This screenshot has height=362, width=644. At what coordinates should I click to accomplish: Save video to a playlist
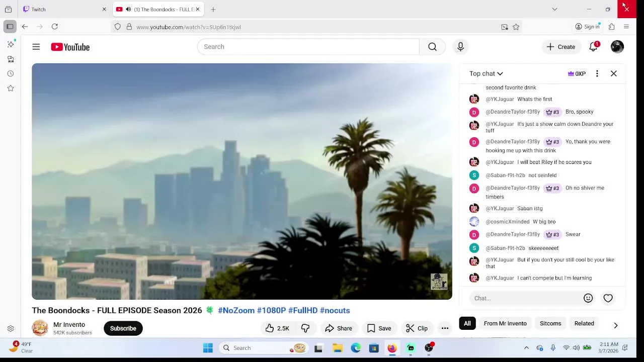[379, 328]
